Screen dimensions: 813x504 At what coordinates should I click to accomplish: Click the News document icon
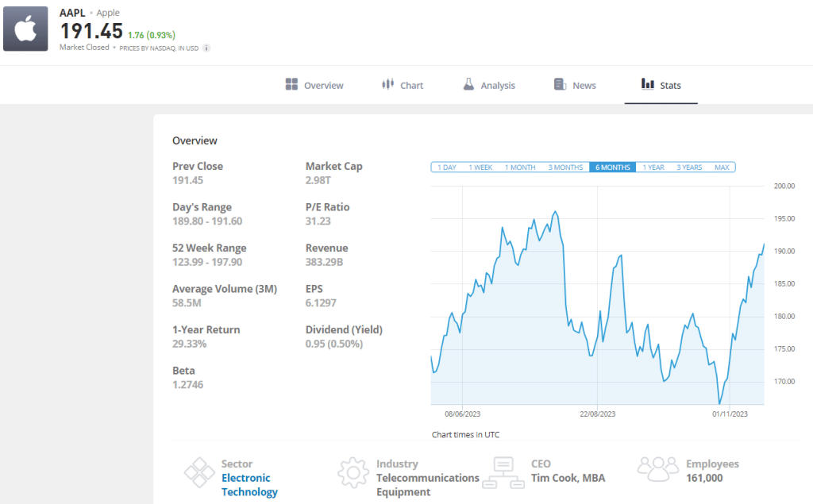(x=560, y=85)
